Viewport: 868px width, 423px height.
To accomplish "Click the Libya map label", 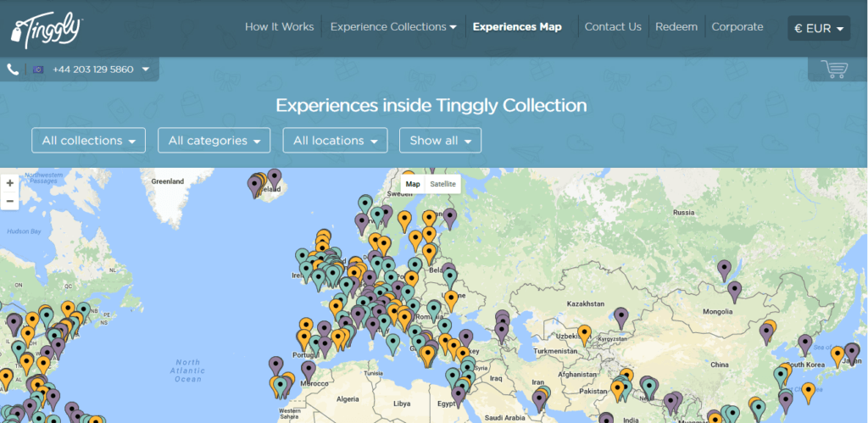I will (x=402, y=404).
